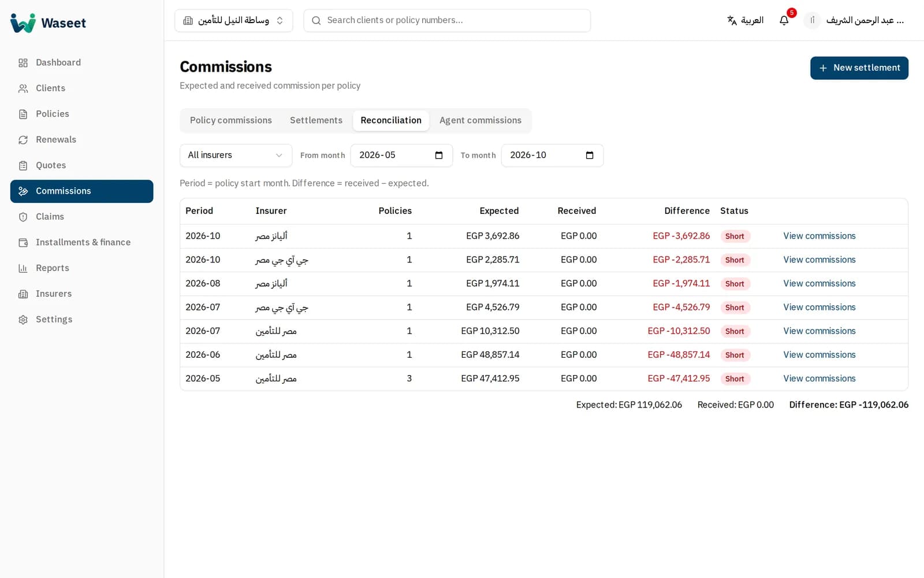The image size is (924, 578).
Task: Switch to Agent commissions tab
Action: click(480, 120)
